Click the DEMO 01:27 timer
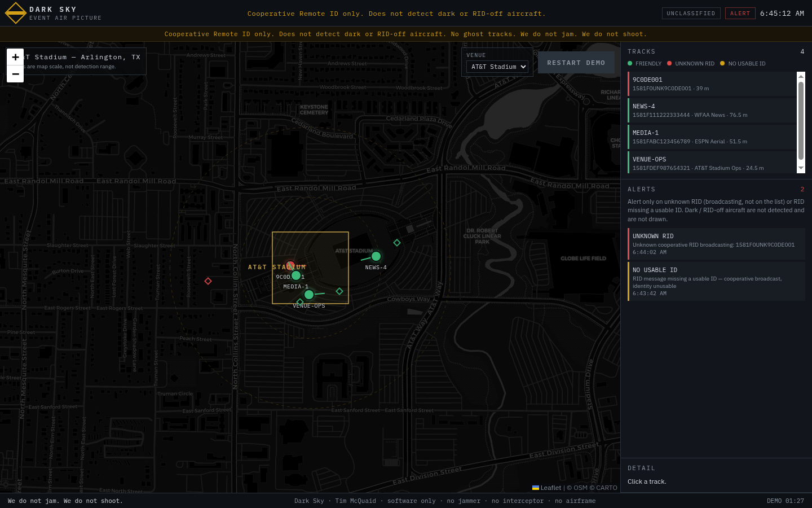Image resolution: width=812 pixels, height=508 pixels. (x=785, y=501)
